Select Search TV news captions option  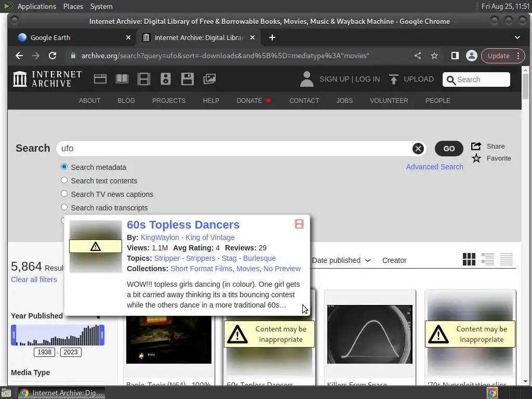coord(64,194)
